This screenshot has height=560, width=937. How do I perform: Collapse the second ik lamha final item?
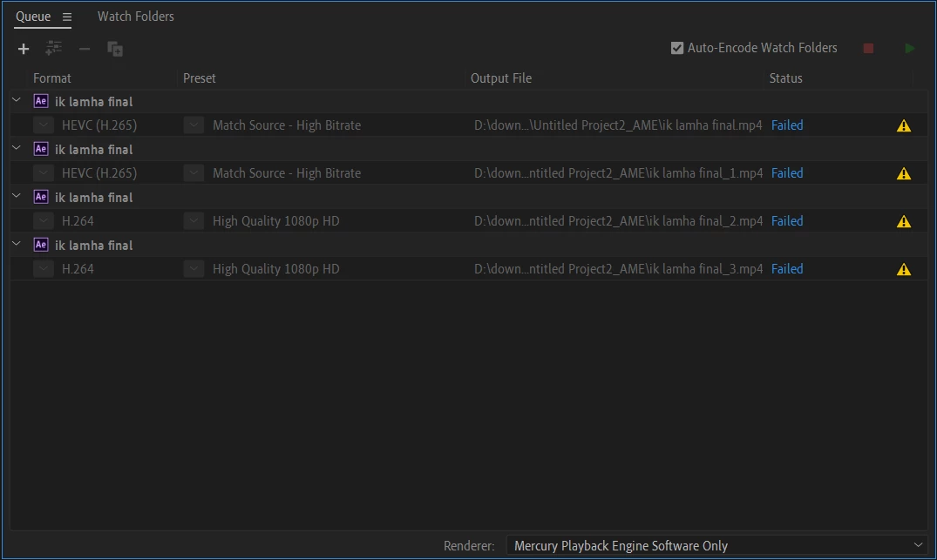[17, 148]
